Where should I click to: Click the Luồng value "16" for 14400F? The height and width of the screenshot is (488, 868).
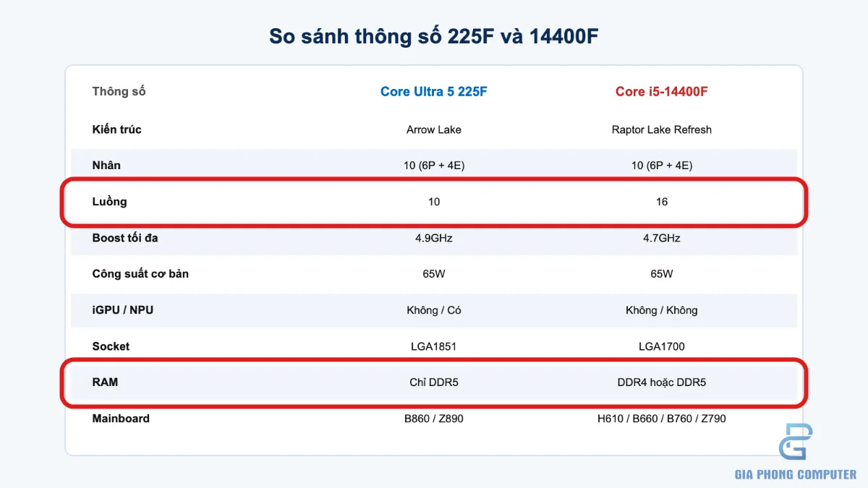tap(662, 202)
